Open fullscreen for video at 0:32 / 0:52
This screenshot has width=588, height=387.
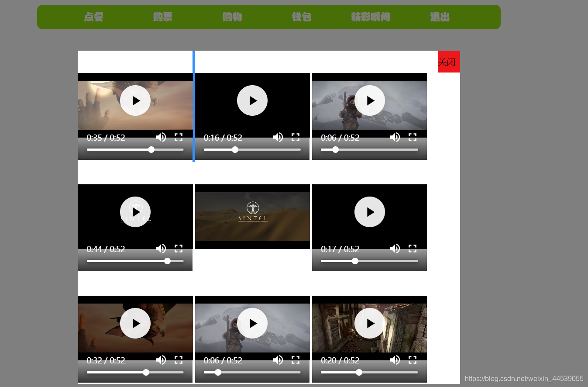click(x=179, y=360)
